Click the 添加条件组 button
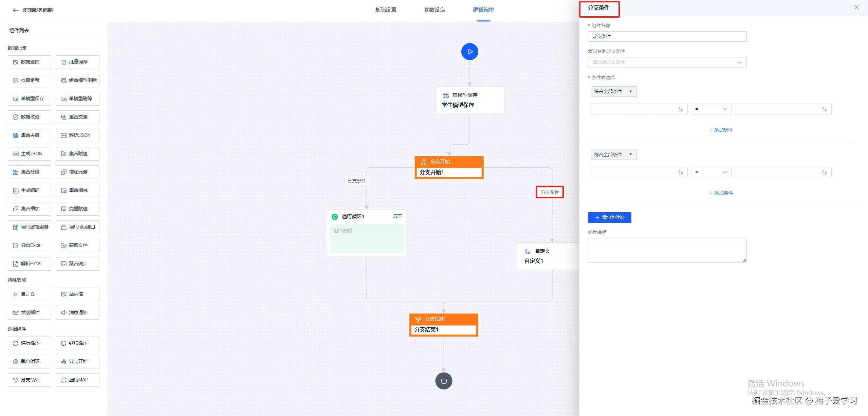Viewport: 868px width, 416px height. click(x=609, y=218)
